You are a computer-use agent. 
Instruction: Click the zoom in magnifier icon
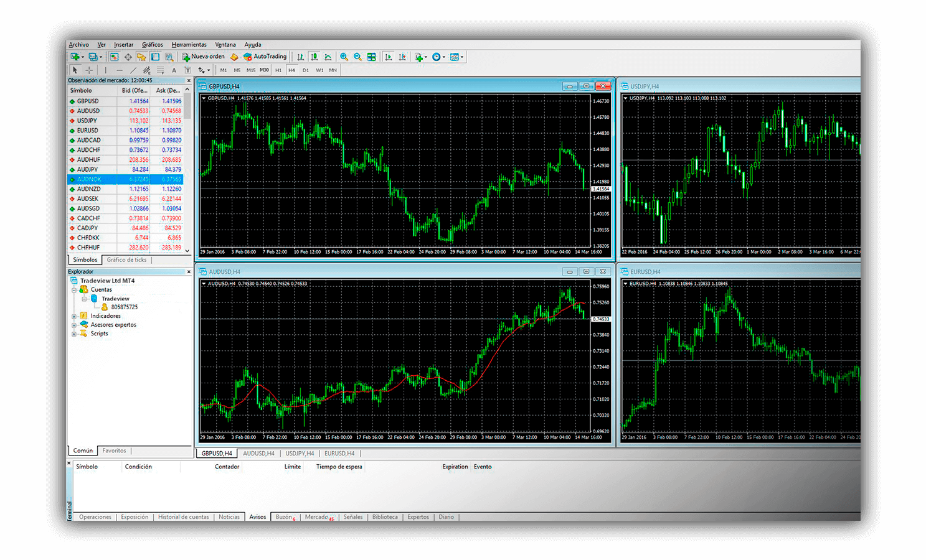tap(344, 57)
